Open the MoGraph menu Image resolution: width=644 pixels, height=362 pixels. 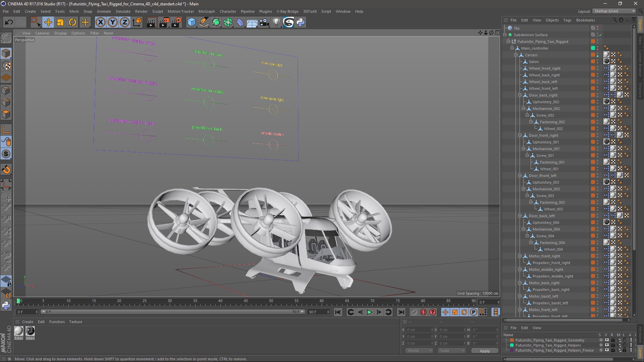click(x=207, y=11)
